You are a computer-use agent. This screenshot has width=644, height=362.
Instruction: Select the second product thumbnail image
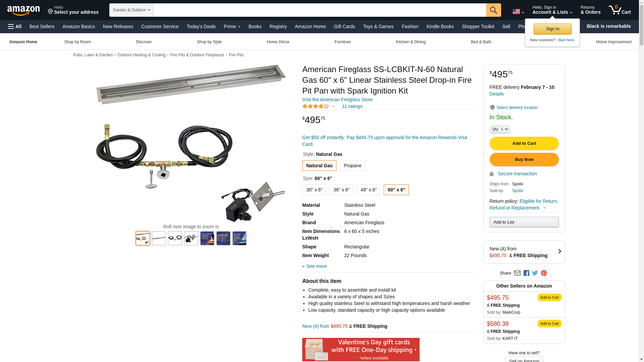tap(159, 238)
